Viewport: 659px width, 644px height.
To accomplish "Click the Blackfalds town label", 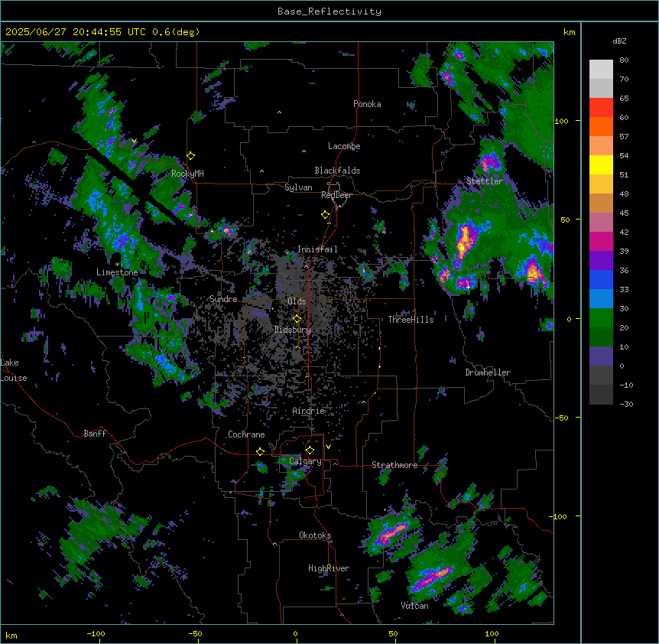I will coord(337,171).
